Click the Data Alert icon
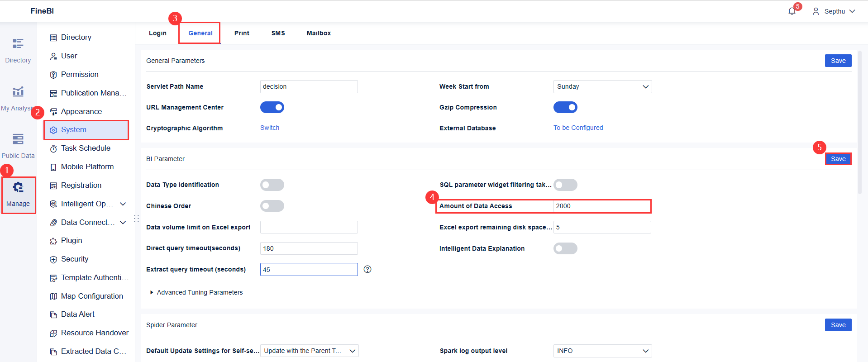Viewport: 868px width, 362px height. [x=53, y=314]
